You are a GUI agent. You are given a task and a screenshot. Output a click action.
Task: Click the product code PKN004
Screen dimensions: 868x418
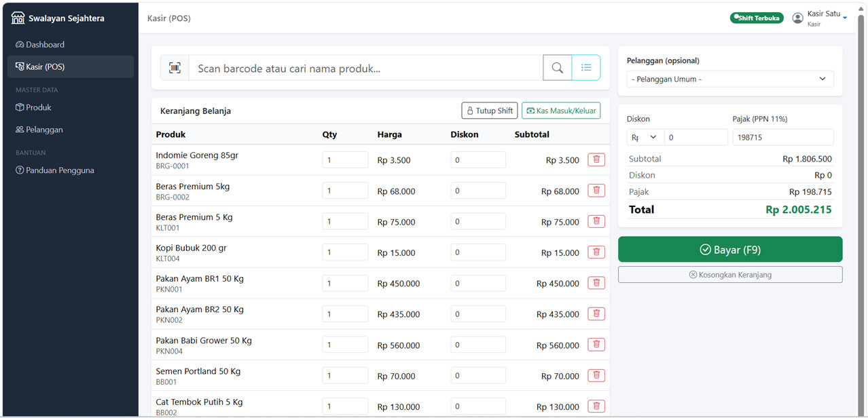(169, 351)
